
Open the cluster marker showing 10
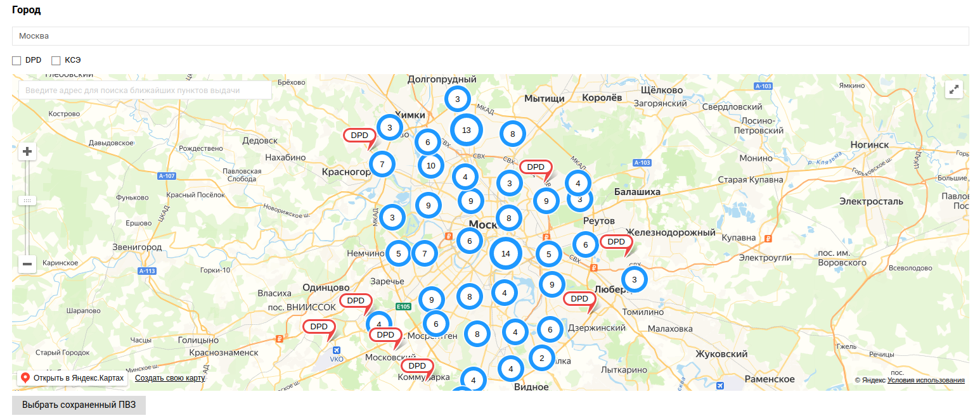[431, 166]
